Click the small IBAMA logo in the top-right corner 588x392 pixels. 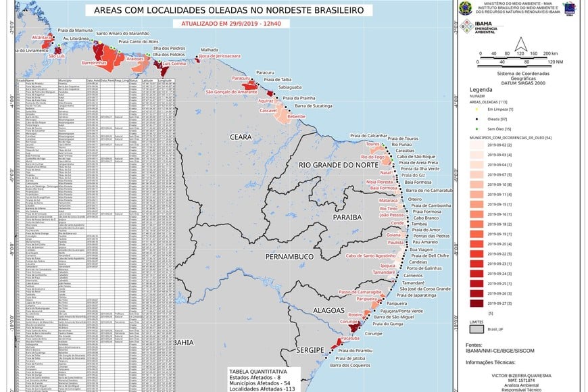[569, 9]
